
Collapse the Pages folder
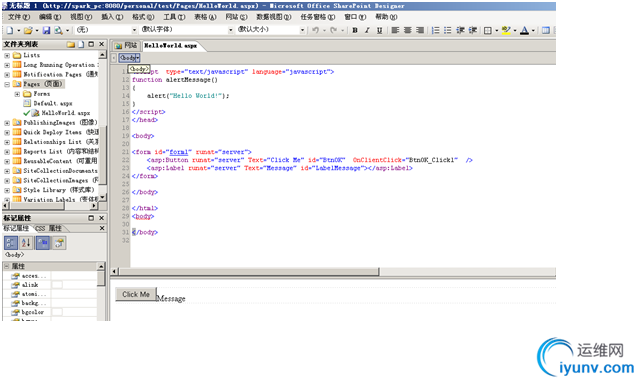[x=7, y=84]
